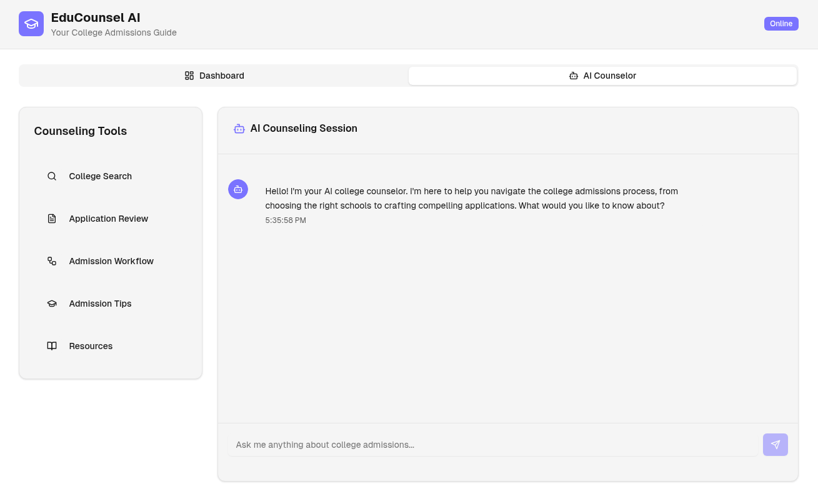Select Admission Workflow from Counseling Tools
Screen dimensions: 818x504
click(111, 261)
